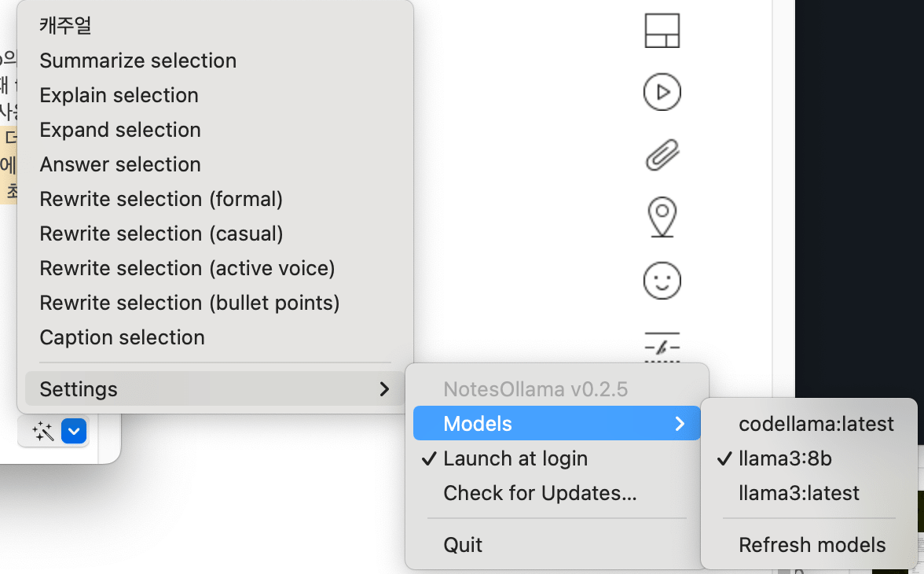Viewport: 924px width, 574px height.
Task: Enable the codellama:latest model
Action: coord(816,424)
